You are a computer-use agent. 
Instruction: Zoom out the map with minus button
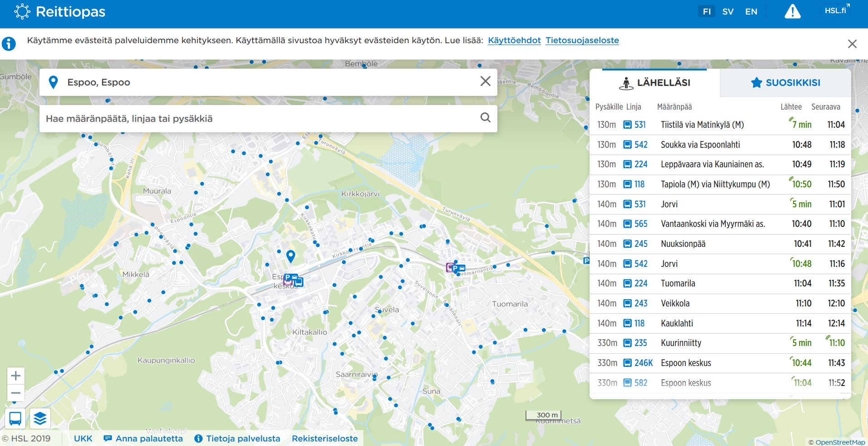(16, 393)
